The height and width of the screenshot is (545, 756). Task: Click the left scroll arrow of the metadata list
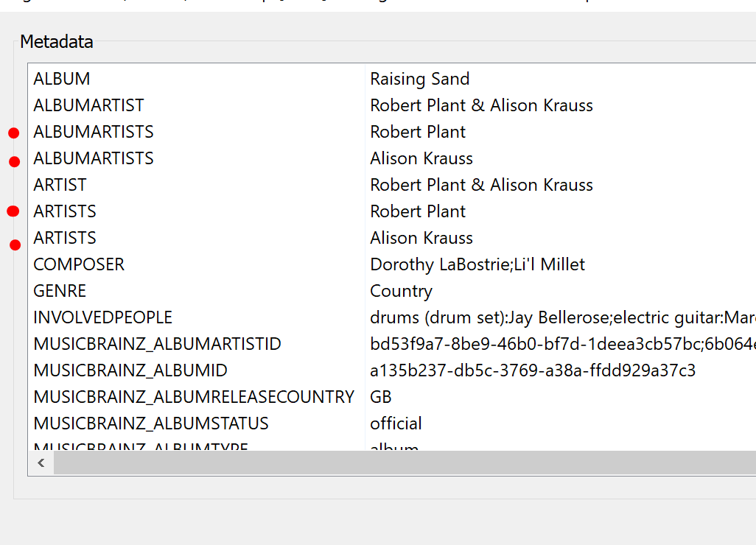click(41, 463)
